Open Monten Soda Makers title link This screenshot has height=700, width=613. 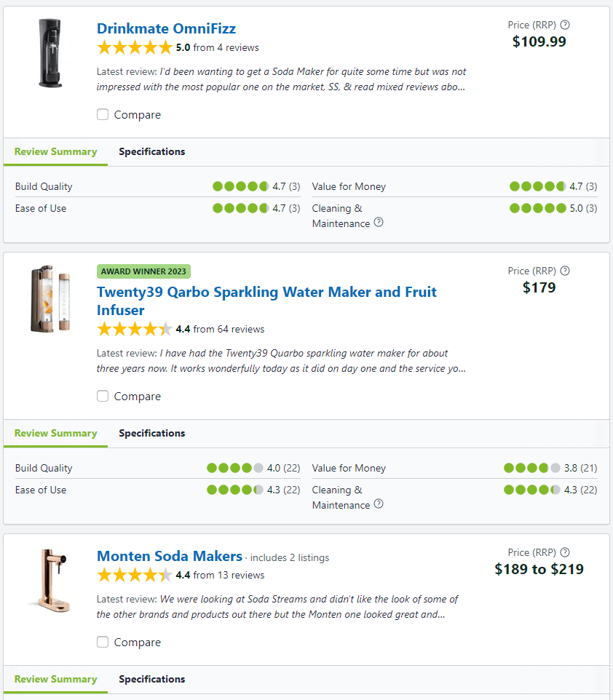pos(169,557)
